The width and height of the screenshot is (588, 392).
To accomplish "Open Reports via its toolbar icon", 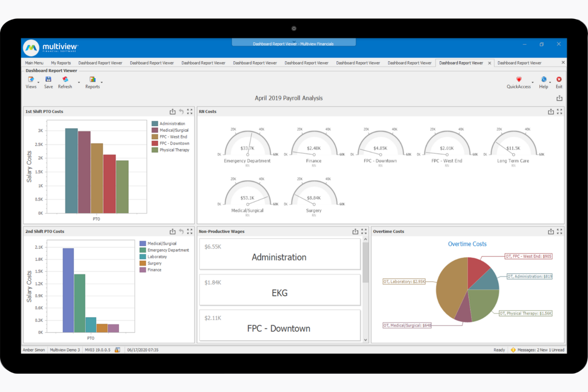I will tap(93, 79).
